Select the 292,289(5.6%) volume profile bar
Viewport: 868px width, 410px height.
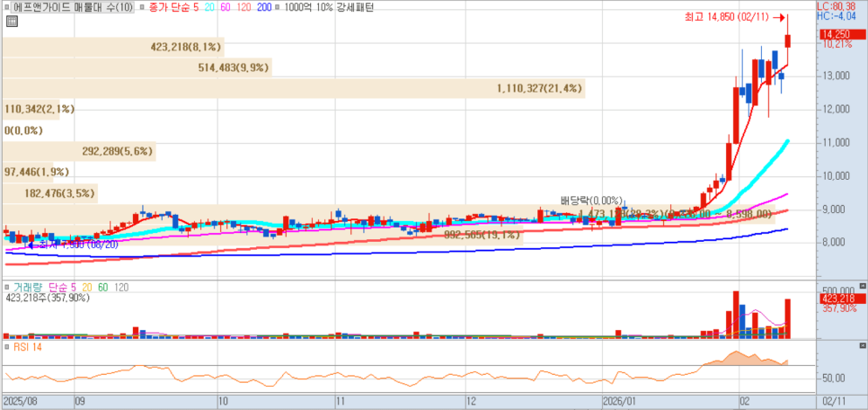[79, 151]
